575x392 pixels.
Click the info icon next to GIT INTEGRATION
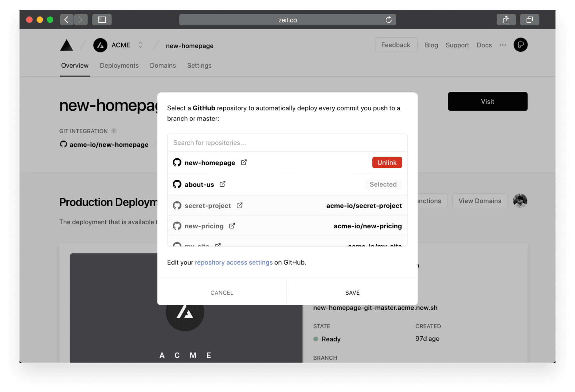pyautogui.click(x=114, y=131)
